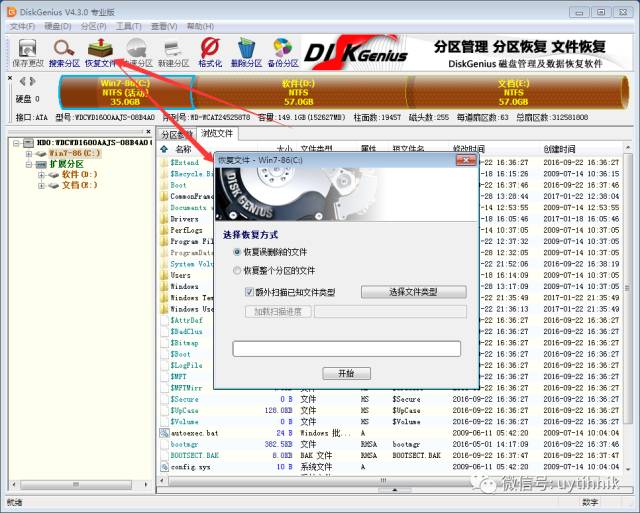This screenshot has width=640, height=513.
Task: Select the Win7-86(C:) partition bar
Action: coord(125,93)
